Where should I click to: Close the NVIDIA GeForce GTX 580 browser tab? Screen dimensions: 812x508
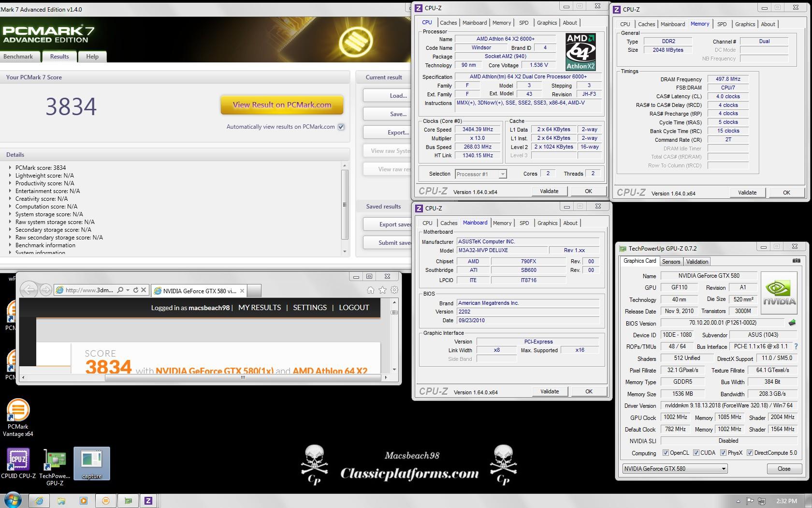[242, 291]
